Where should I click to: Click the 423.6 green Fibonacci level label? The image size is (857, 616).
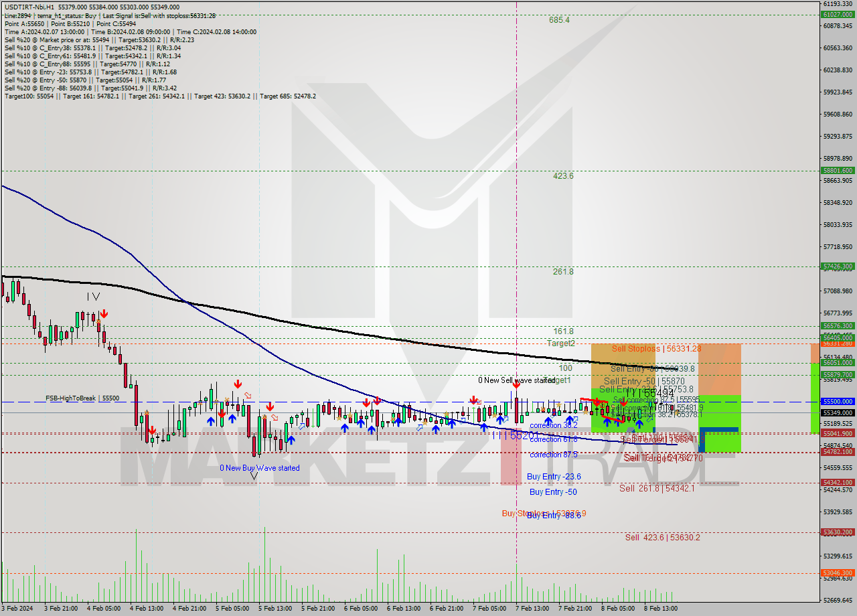tap(563, 176)
